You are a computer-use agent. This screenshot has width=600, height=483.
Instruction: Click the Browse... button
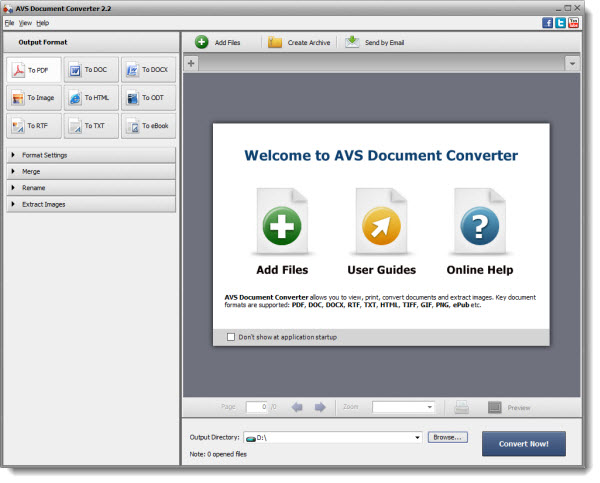(x=448, y=437)
